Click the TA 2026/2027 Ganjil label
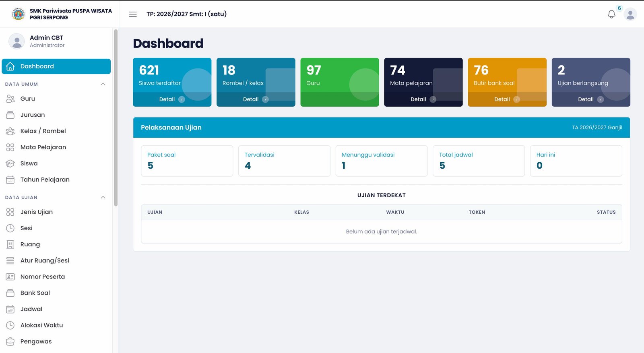644x353 pixels. coord(597,128)
